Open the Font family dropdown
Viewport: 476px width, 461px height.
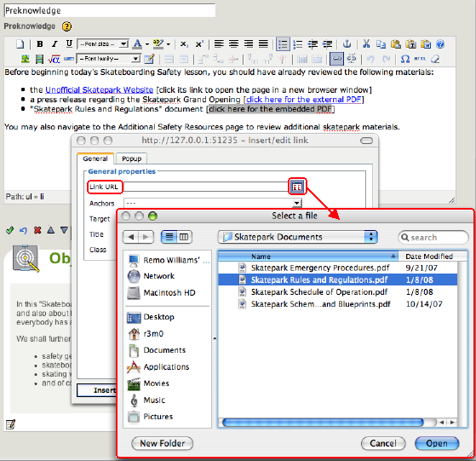tap(109, 59)
